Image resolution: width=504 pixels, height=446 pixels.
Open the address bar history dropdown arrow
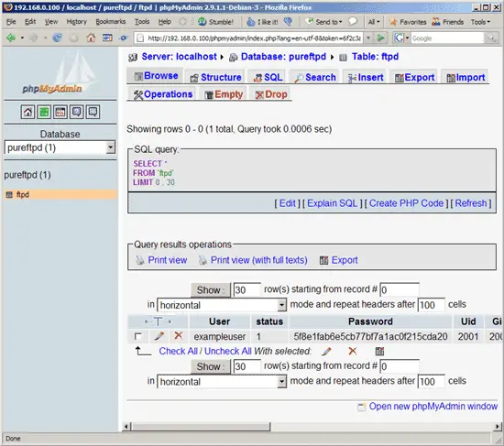[368, 38]
